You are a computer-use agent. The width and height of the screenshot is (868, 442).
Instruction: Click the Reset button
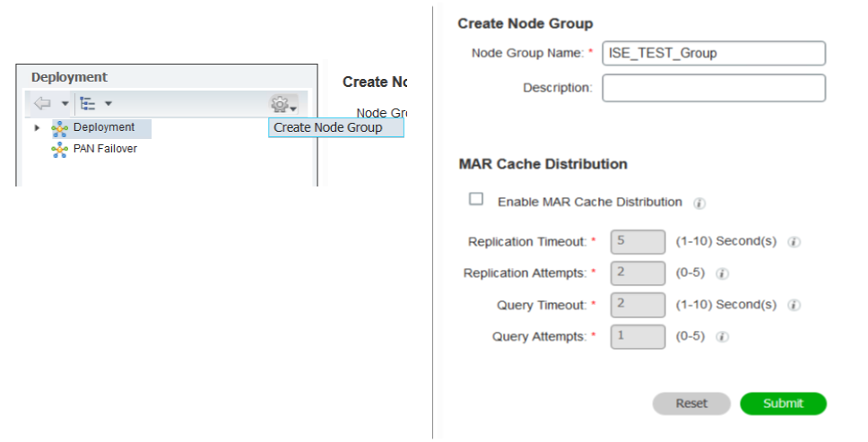point(691,403)
